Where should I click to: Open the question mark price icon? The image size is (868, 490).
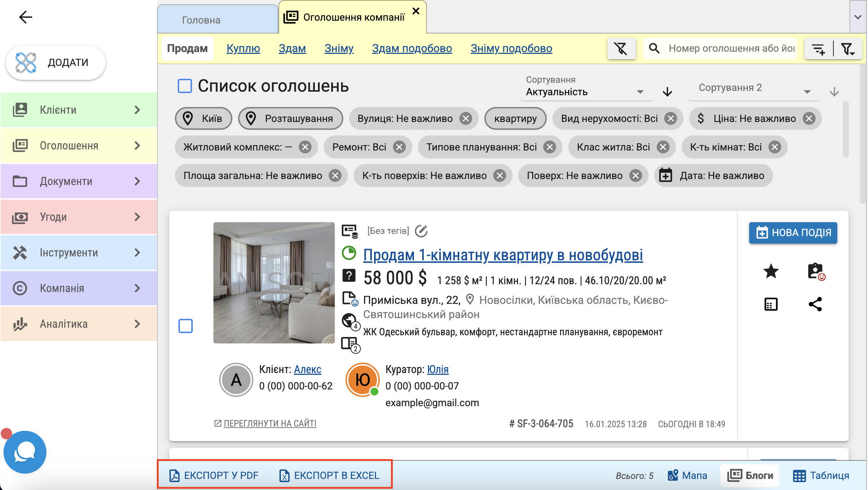click(349, 275)
